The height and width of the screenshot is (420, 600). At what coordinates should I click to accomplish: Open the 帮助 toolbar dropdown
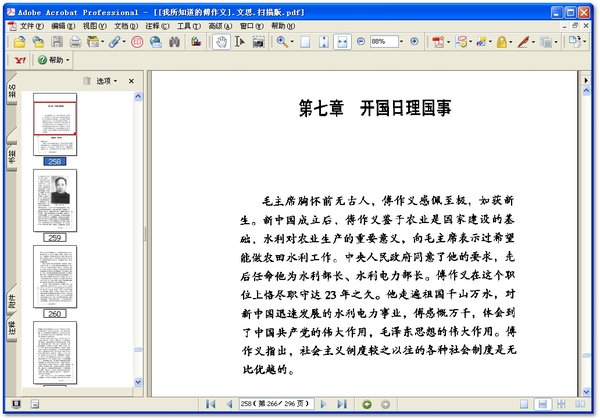click(54, 60)
